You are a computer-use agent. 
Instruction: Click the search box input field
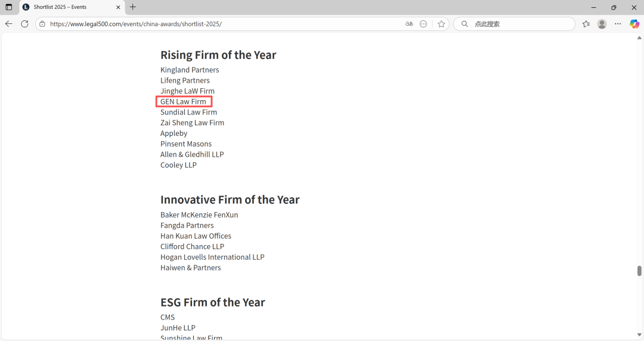519,24
